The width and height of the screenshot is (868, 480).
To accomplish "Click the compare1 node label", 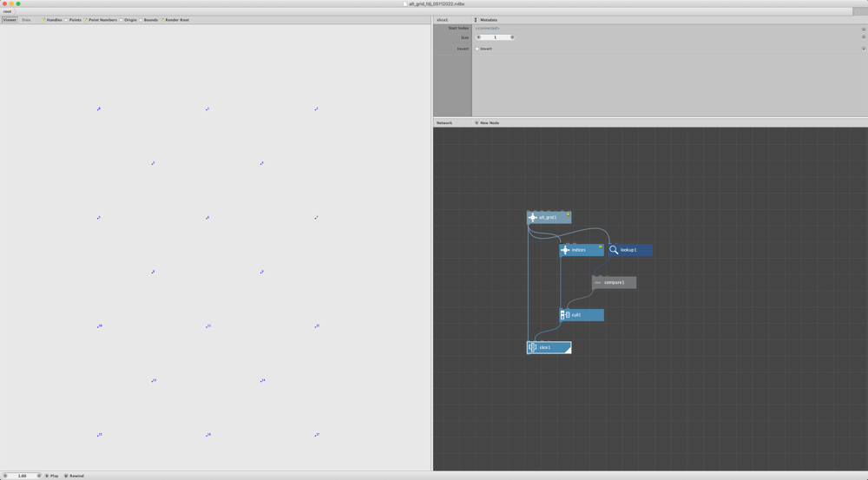I will (614, 283).
